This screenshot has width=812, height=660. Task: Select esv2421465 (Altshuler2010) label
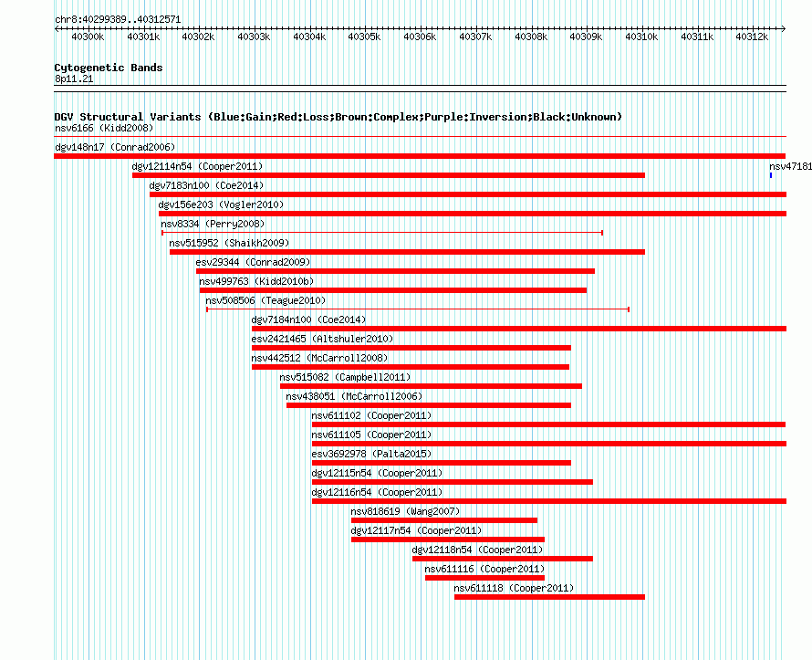[x=322, y=339]
